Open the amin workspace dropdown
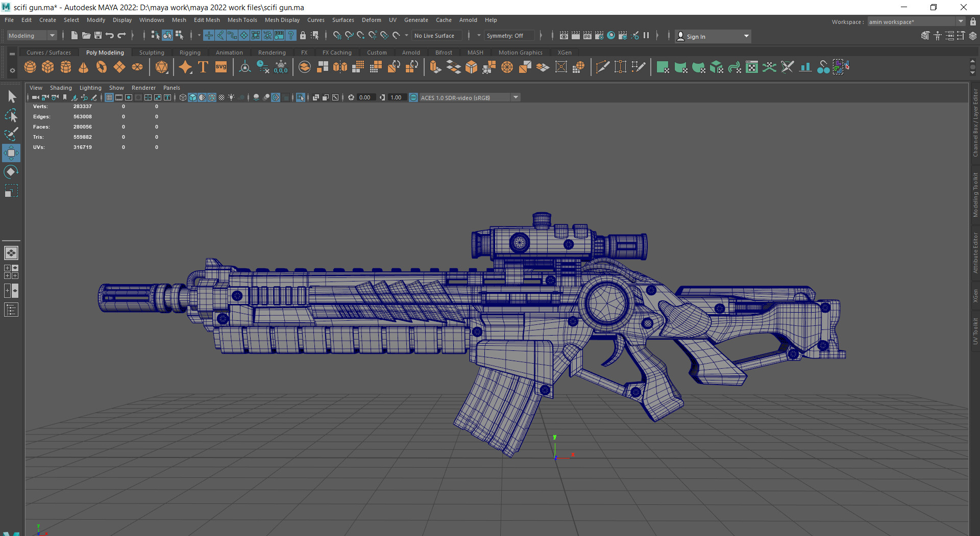 click(961, 21)
